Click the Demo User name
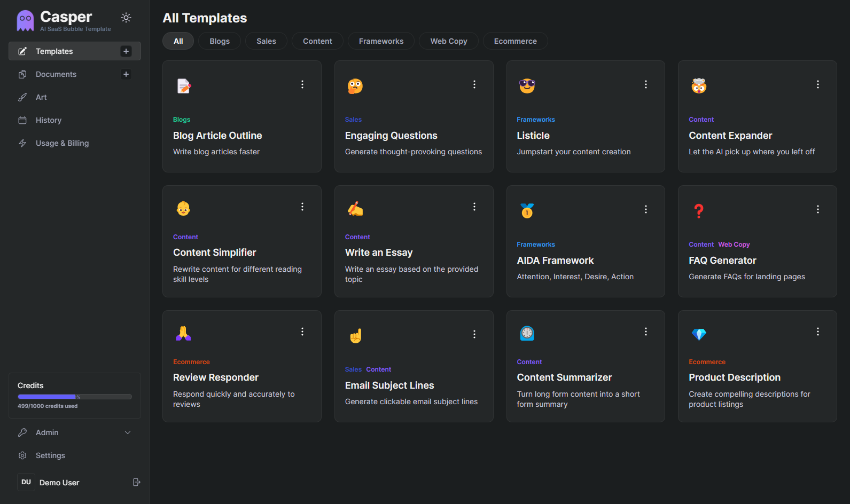This screenshot has height=504, width=850. [59, 483]
